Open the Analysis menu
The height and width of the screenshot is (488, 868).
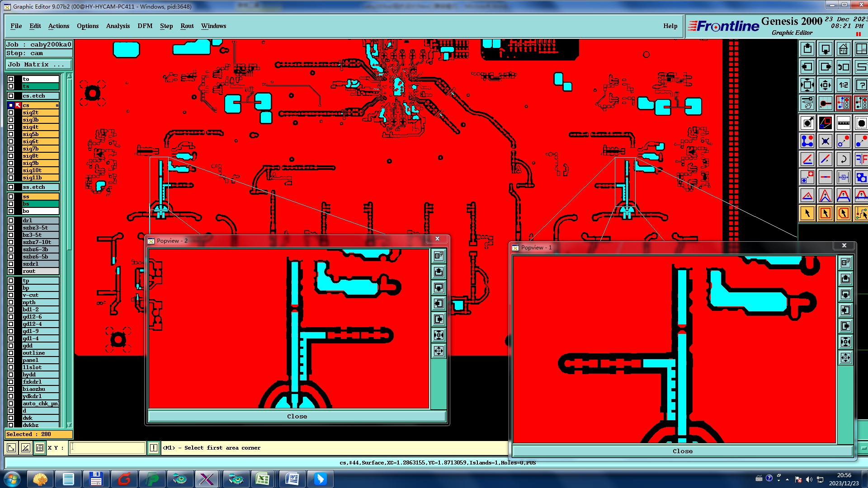[118, 26]
